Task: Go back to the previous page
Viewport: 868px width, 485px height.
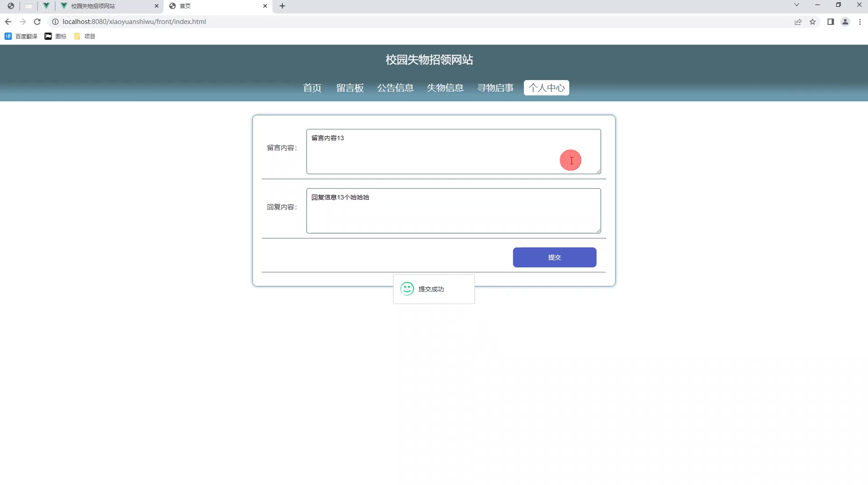Action: 8,22
